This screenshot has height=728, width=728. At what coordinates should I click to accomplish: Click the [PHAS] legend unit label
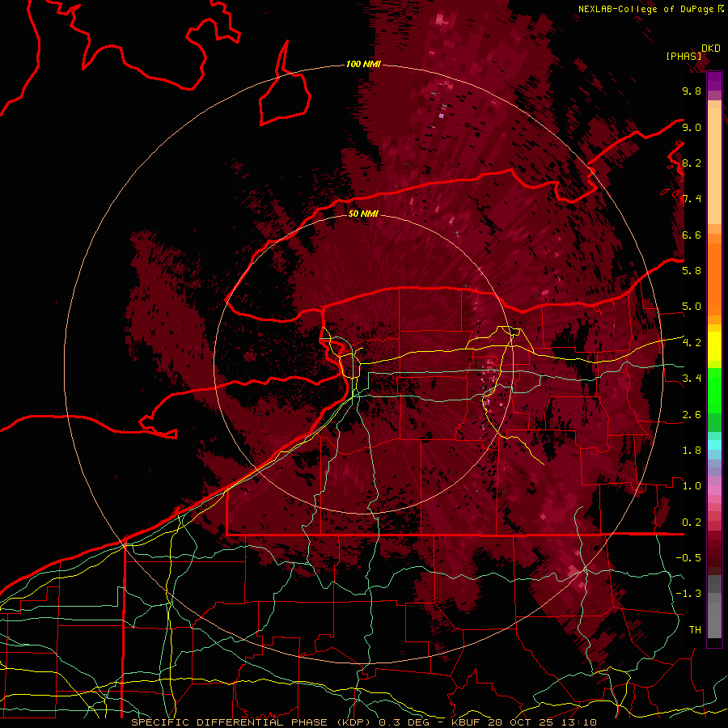[x=684, y=56]
